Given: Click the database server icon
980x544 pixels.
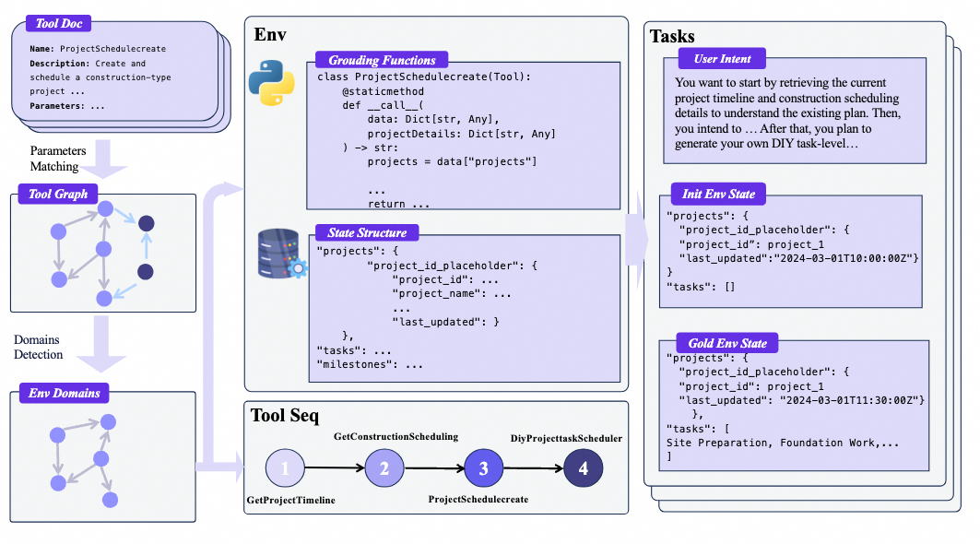Looking at the screenshot, I should 282,254.
